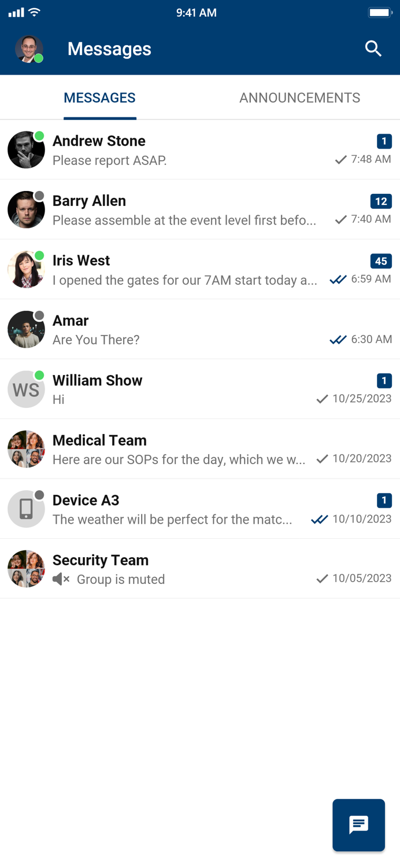Click William Show's WS initials avatar
Image resolution: width=400 pixels, height=868 pixels.
[26, 389]
